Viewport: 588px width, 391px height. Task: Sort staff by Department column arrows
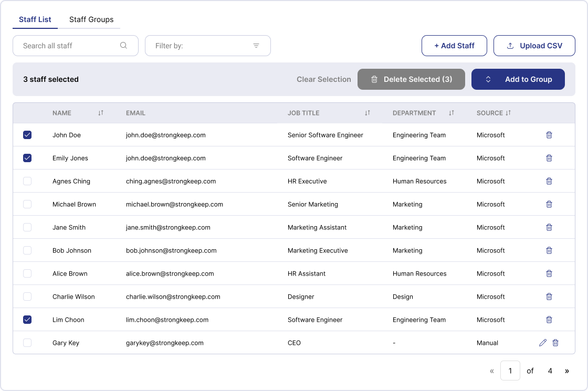pyautogui.click(x=451, y=113)
